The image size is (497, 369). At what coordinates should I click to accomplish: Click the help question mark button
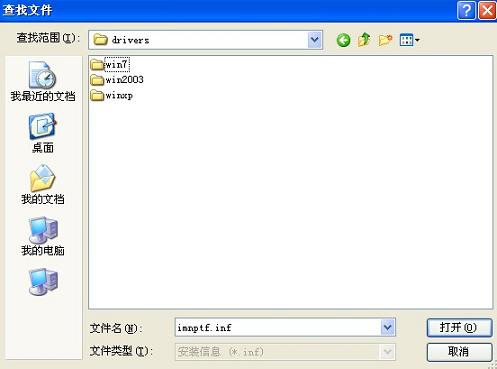[x=466, y=11]
